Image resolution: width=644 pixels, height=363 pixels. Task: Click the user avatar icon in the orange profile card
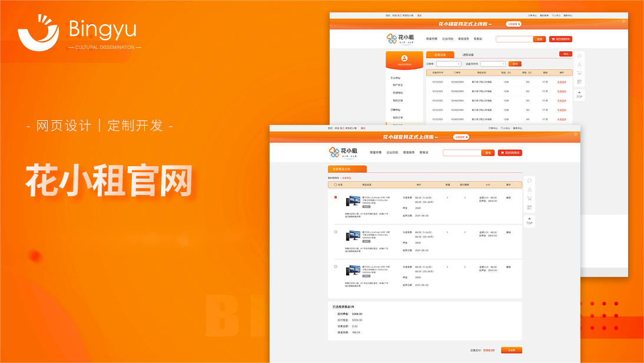click(x=404, y=58)
